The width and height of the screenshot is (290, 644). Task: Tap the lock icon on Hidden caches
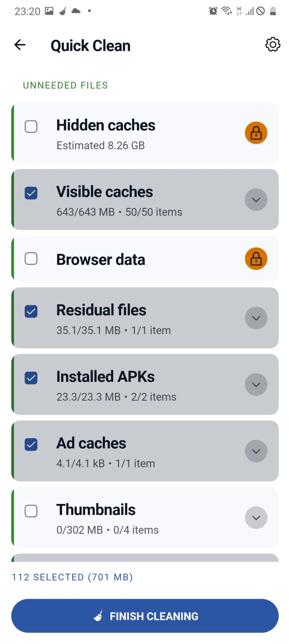[x=256, y=133]
